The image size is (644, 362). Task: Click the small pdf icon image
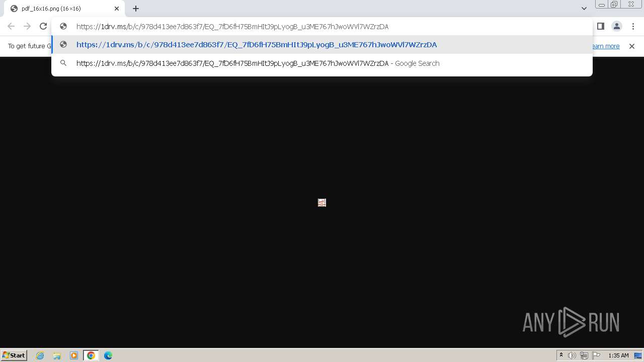(x=322, y=203)
